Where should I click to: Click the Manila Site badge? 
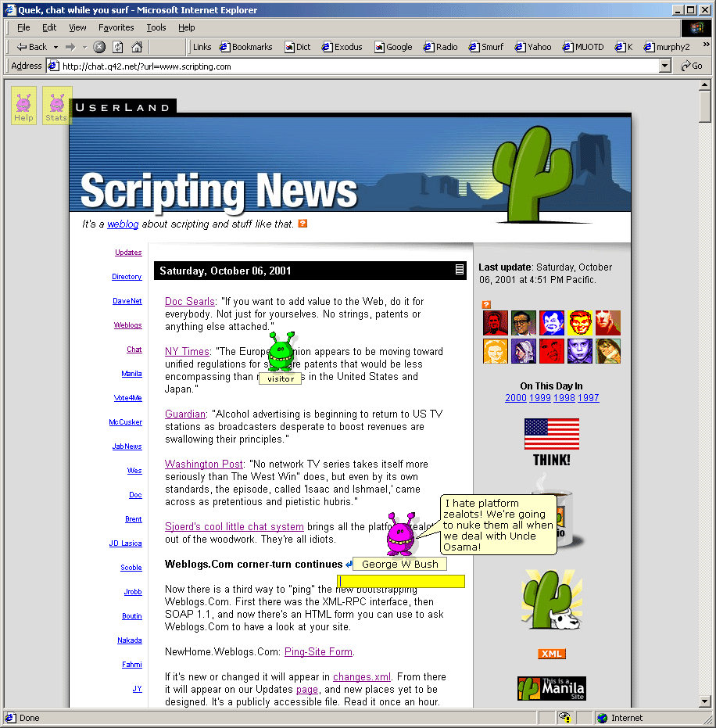point(551,689)
